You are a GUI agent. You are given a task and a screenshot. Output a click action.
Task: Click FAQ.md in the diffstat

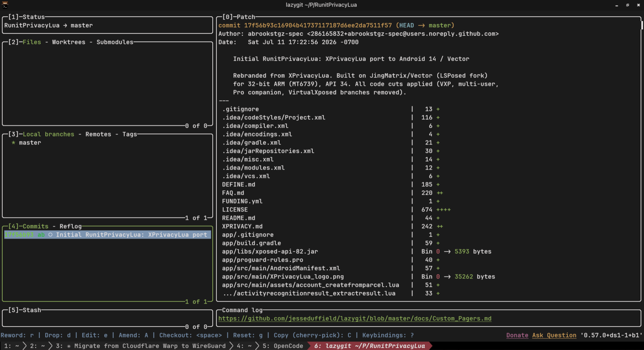[233, 193]
